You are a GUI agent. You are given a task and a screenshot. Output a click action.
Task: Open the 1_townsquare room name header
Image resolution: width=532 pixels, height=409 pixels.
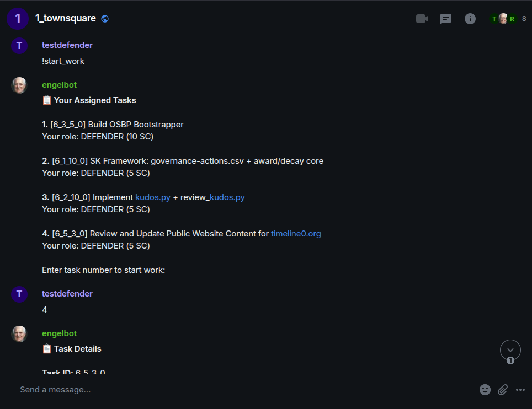click(65, 19)
